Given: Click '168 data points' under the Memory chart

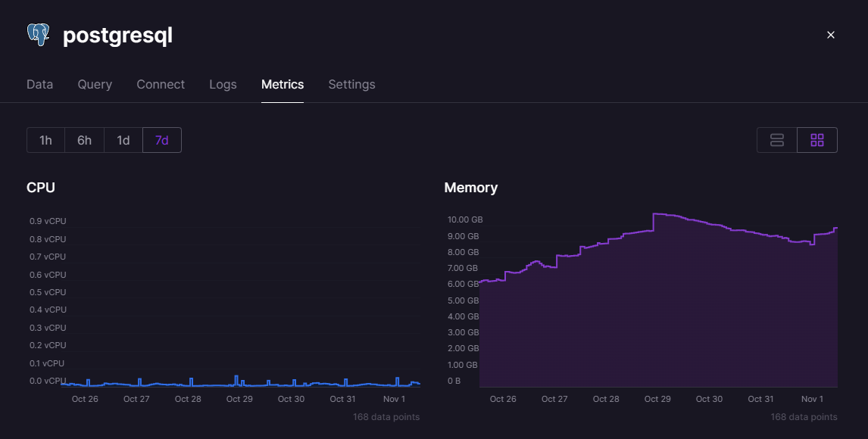Looking at the screenshot, I should tap(803, 416).
